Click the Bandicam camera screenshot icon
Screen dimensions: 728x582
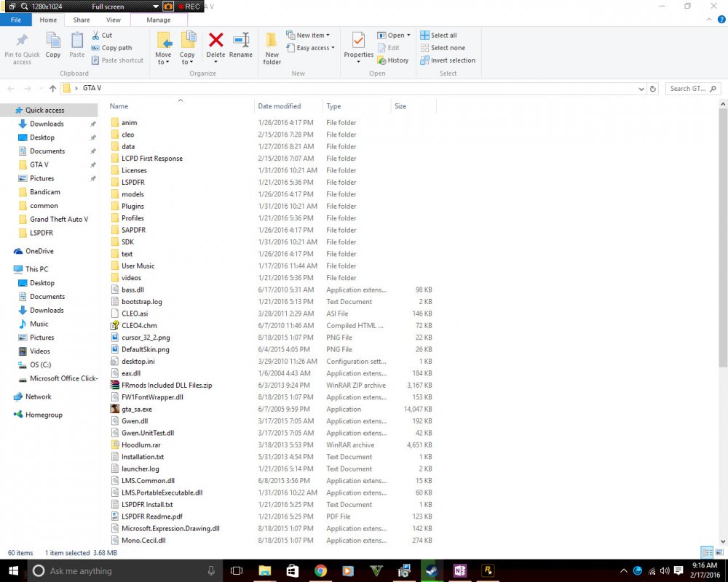click(168, 7)
